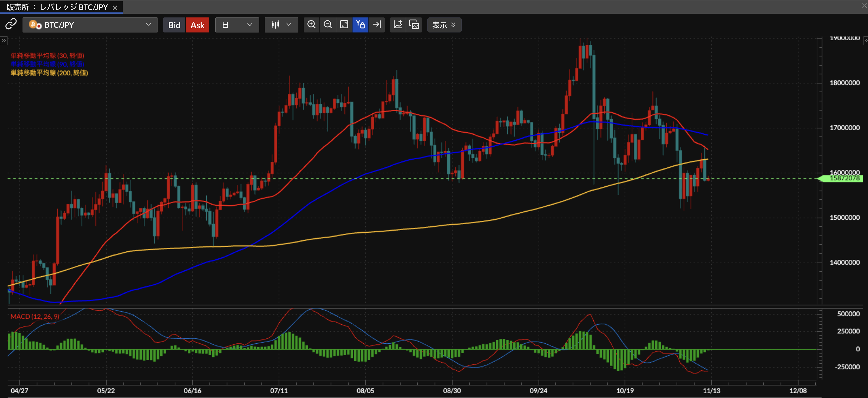
Task: Open the 日 timeframe dropdown
Action: pos(237,25)
